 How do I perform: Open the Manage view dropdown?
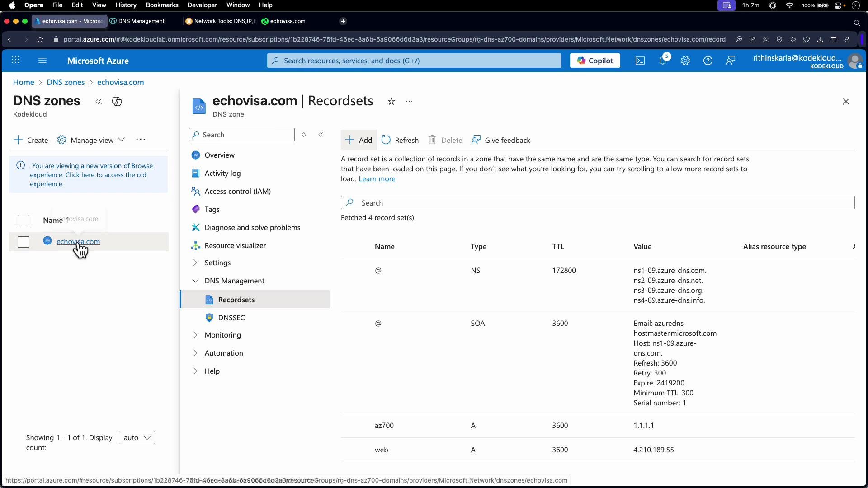[x=91, y=140]
